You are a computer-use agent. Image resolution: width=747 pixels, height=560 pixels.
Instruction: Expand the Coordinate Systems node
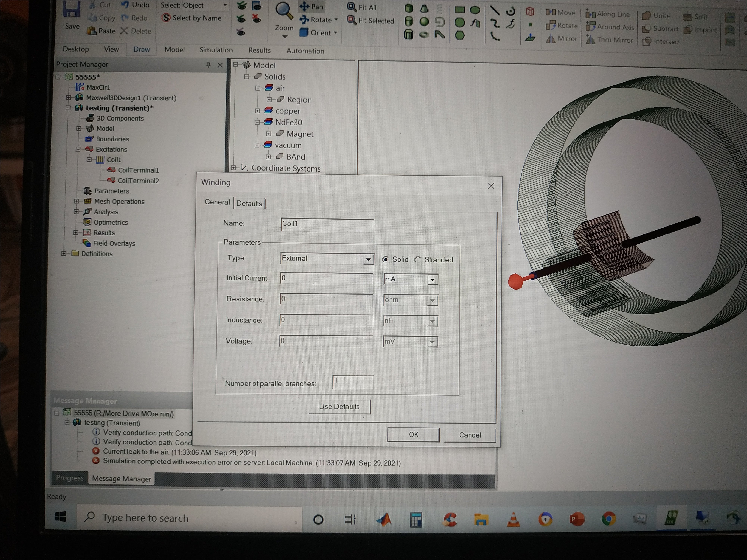click(233, 168)
